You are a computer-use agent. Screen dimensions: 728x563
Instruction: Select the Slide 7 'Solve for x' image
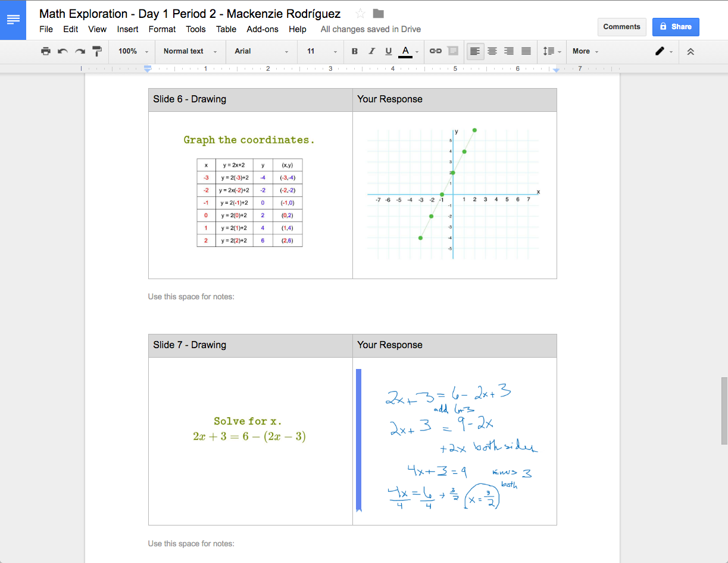249,429
